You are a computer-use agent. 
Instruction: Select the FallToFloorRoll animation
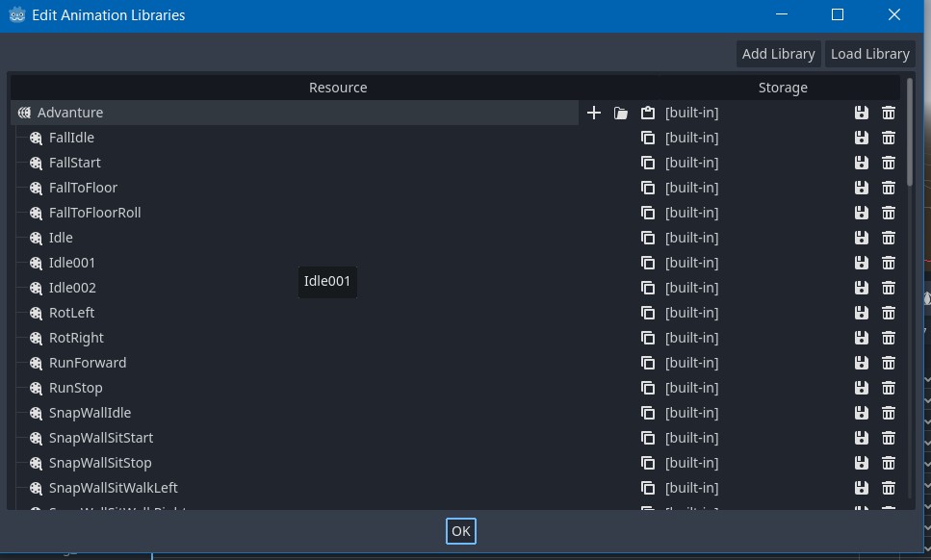coord(94,213)
